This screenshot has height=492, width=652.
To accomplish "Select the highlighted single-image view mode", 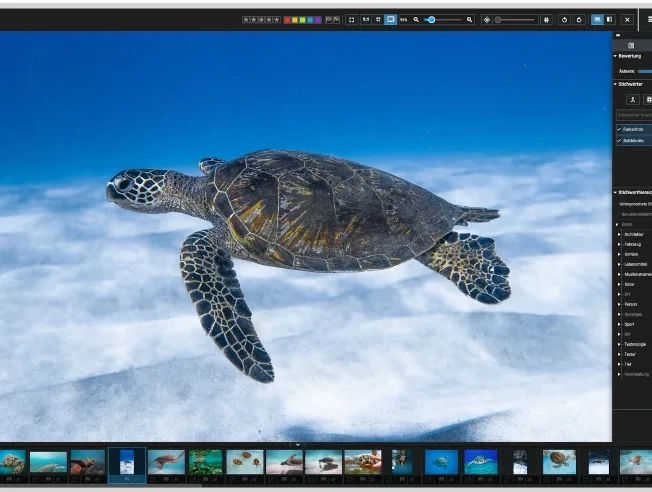I will point(598,20).
